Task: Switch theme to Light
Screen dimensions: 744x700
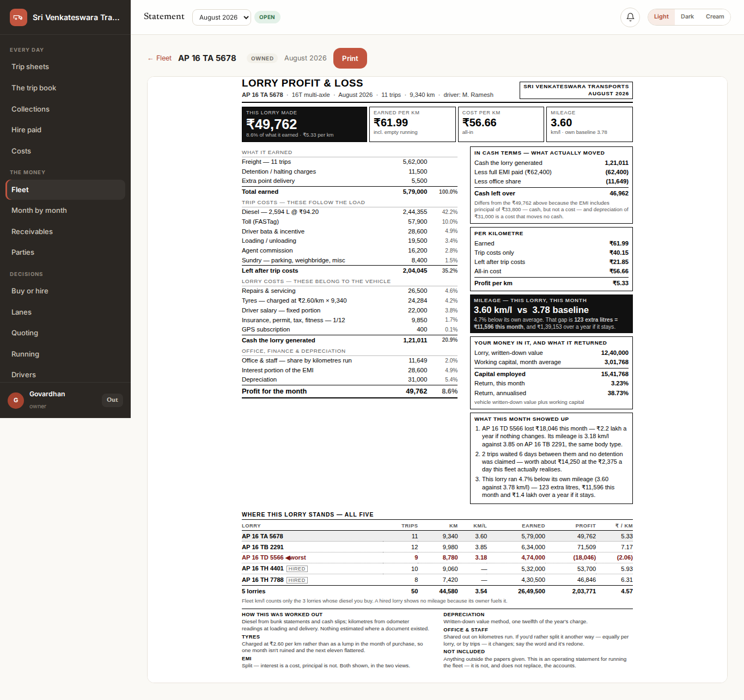Action: [x=661, y=17]
